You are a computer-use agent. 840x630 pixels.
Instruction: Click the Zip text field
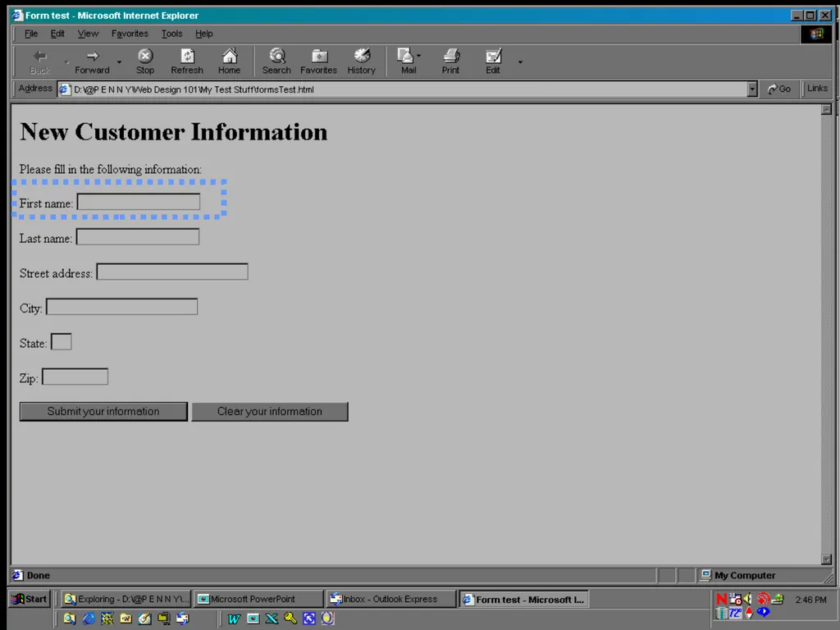click(x=75, y=377)
